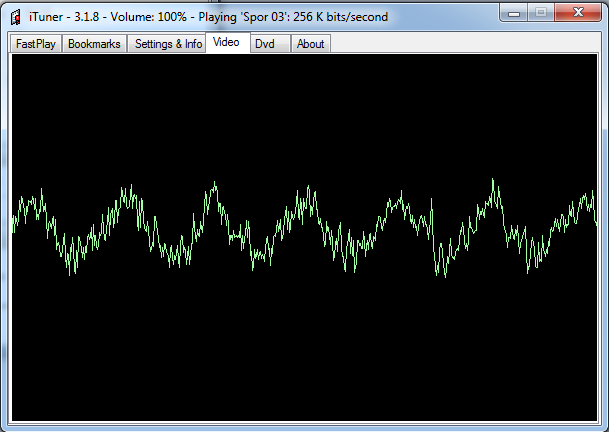Click the black area below the waveform
The image size is (609, 432).
[x=304, y=350]
